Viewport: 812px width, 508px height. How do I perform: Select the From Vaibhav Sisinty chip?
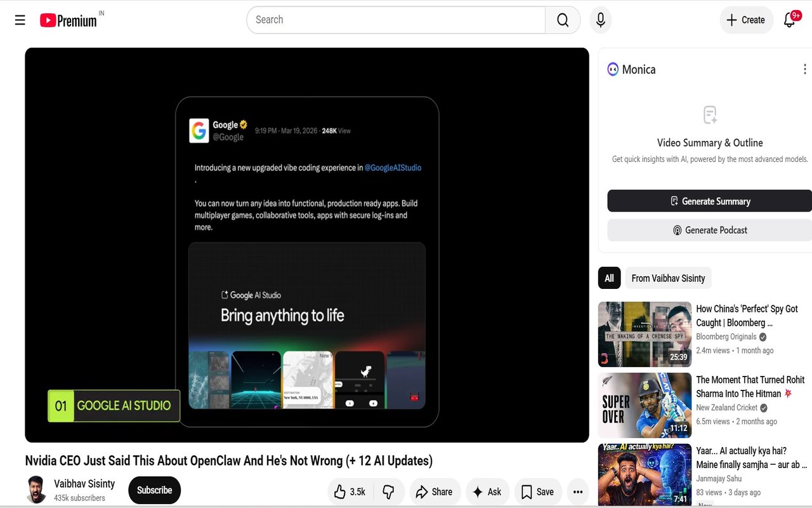(x=668, y=278)
